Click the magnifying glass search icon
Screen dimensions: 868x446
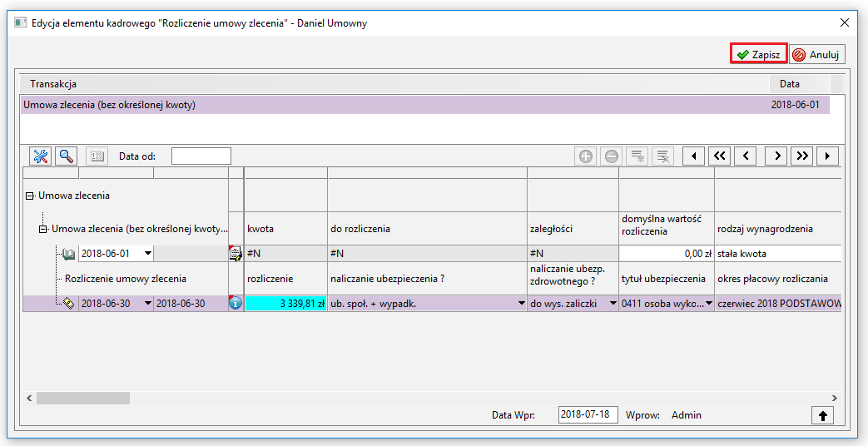pos(67,156)
